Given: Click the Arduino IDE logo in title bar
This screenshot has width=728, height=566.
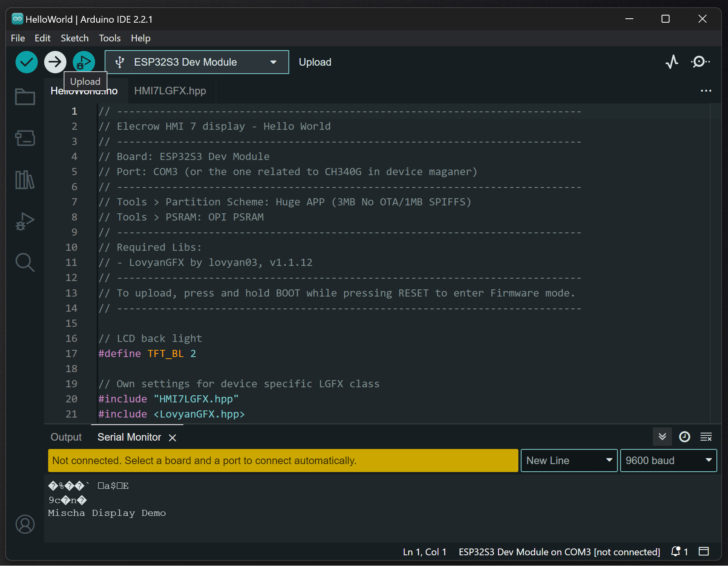Looking at the screenshot, I should (x=18, y=19).
